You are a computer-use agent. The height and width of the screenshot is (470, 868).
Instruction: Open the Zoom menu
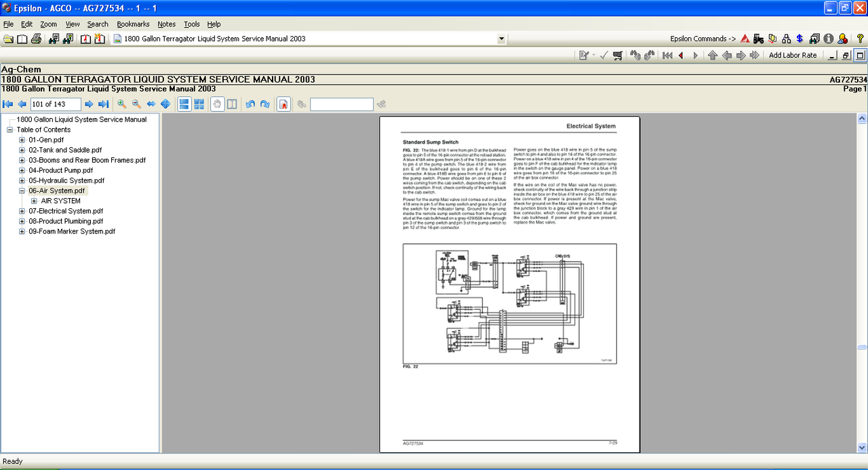(48, 24)
